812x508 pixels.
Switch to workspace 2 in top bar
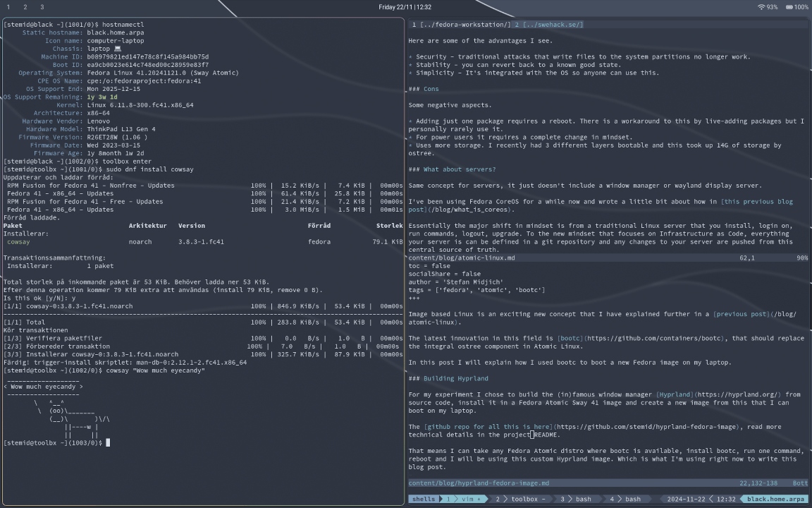[25, 7]
